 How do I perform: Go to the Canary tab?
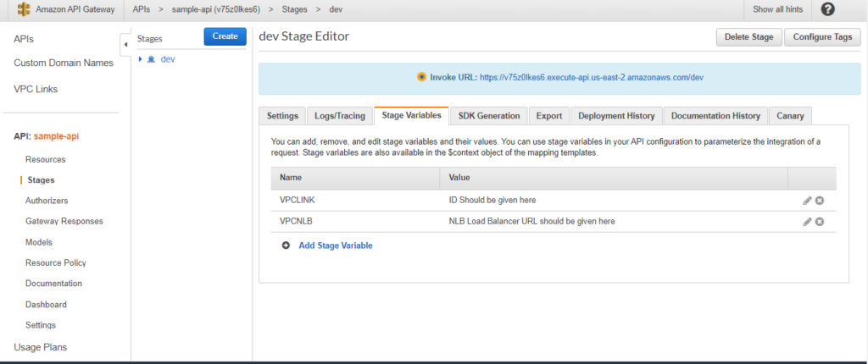[790, 116]
